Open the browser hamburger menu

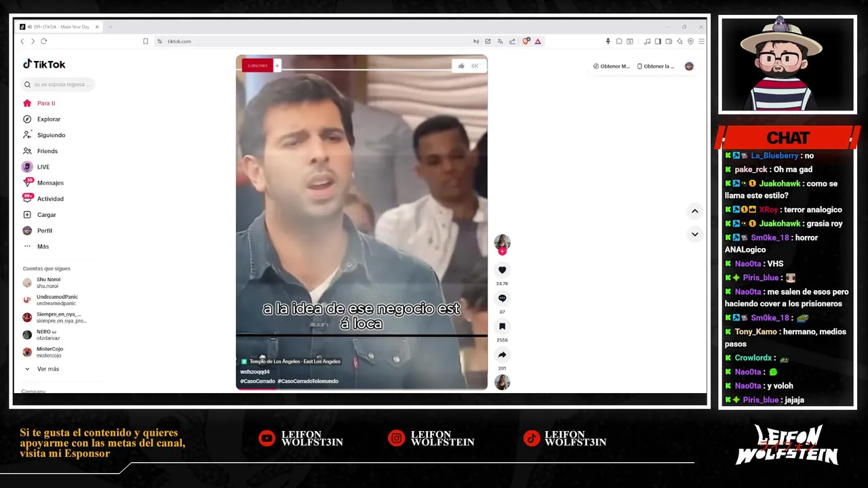point(701,41)
